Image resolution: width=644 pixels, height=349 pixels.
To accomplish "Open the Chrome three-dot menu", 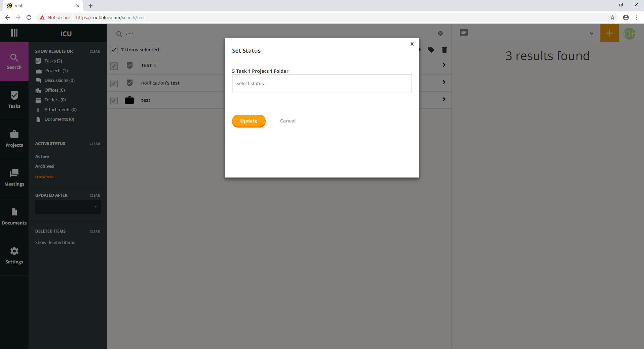I will (637, 17).
